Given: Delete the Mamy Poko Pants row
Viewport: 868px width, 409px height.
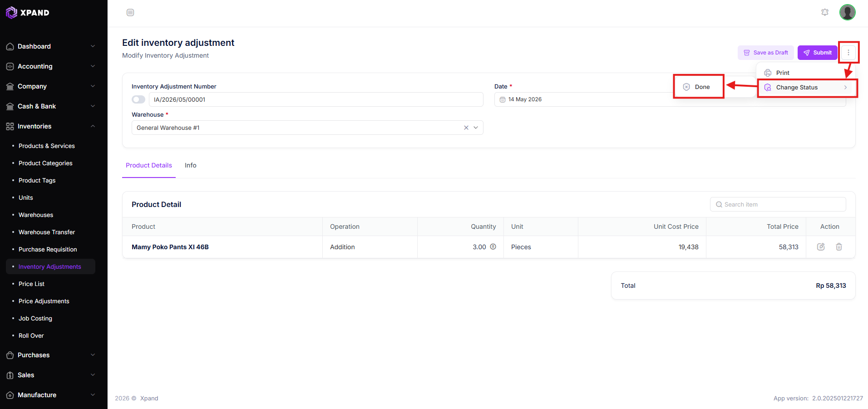Looking at the screenshot, I should click(839, 247).
